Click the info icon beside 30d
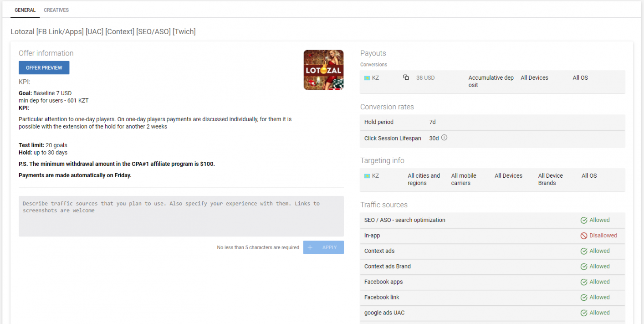Image resolution: width=644 pixels, height=324 pixels. (445, 138)
